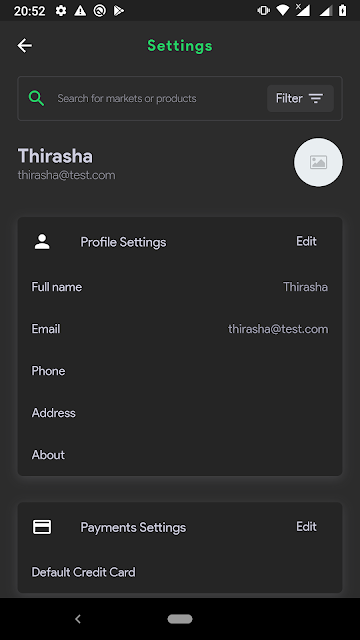
Task: Tap the profile picture placeholder avatar
Action: pyautogui.click(x=318, y=162)
